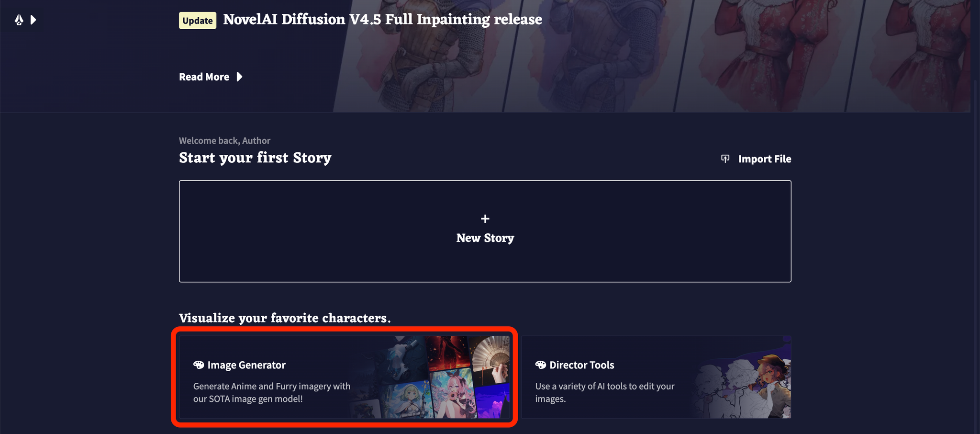Viewport: 980px width, 434px height.
Task: Click the NovelAI quill logo icon
Action: pos(19,20)
